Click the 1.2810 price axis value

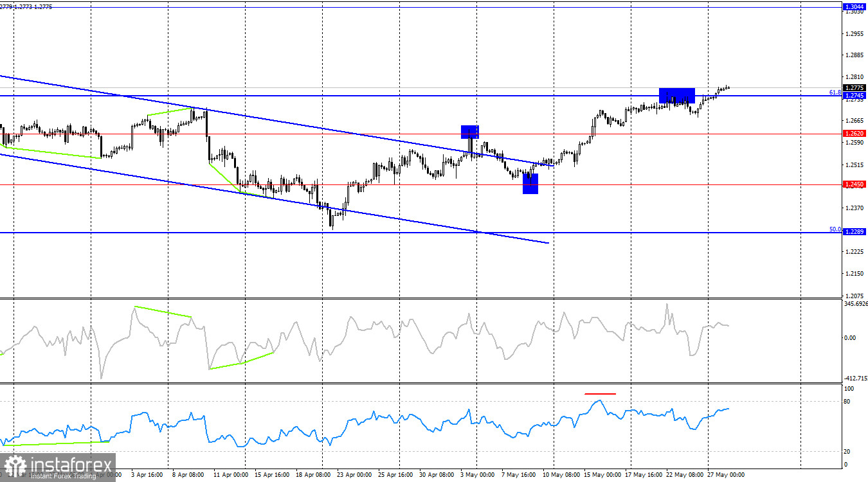[x=854, y=76]
